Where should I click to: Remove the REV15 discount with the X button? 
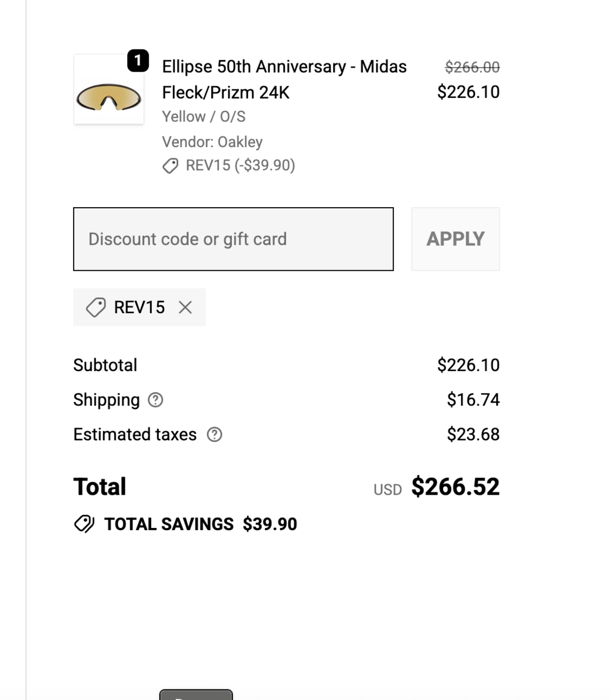click(186, 307)
